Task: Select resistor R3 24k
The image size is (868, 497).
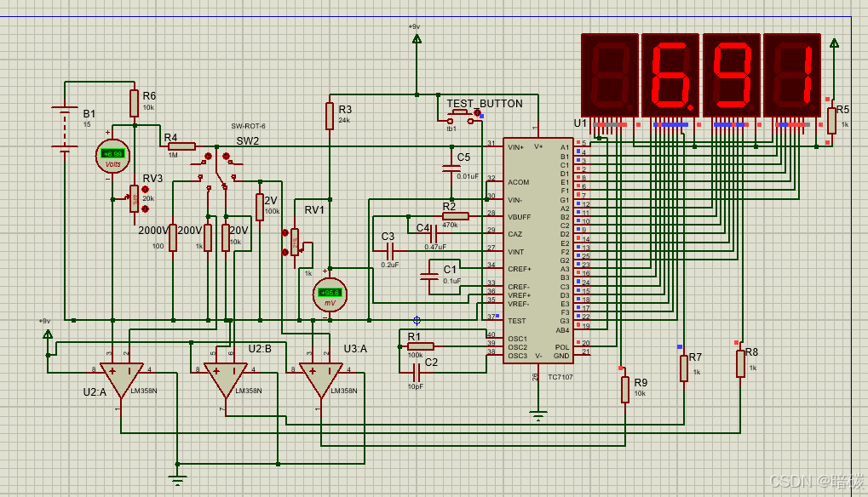Action: click(330, 116)
